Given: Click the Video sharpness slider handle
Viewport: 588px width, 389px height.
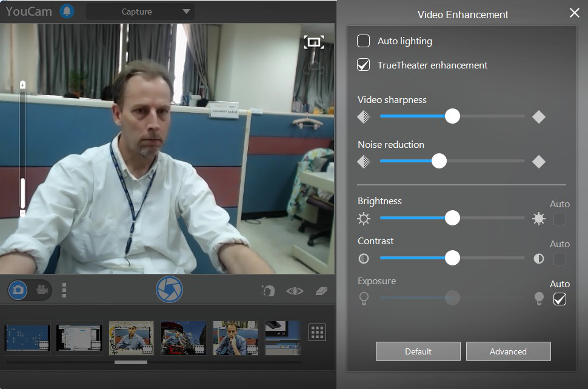Looking at the screenshot, I should pos(452,116).
